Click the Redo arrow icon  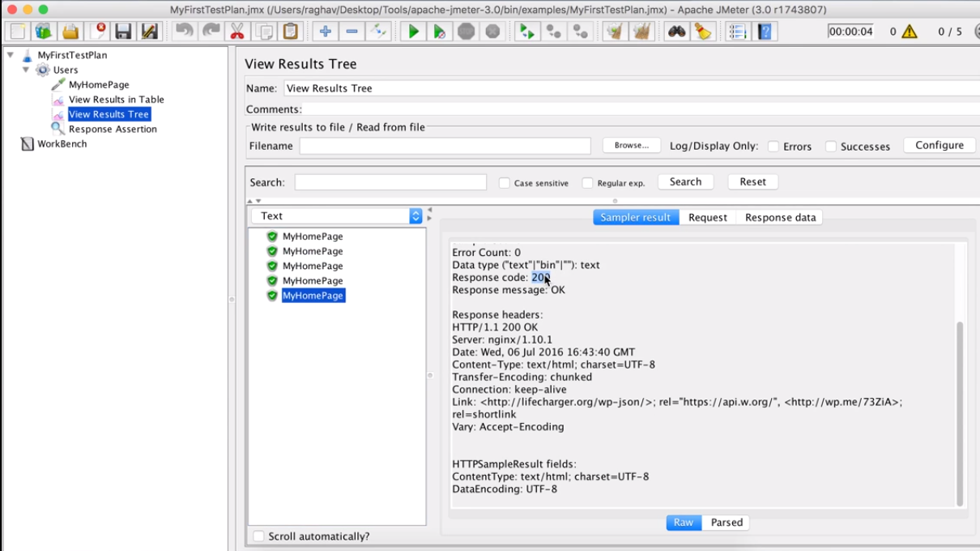pos(211,32)
